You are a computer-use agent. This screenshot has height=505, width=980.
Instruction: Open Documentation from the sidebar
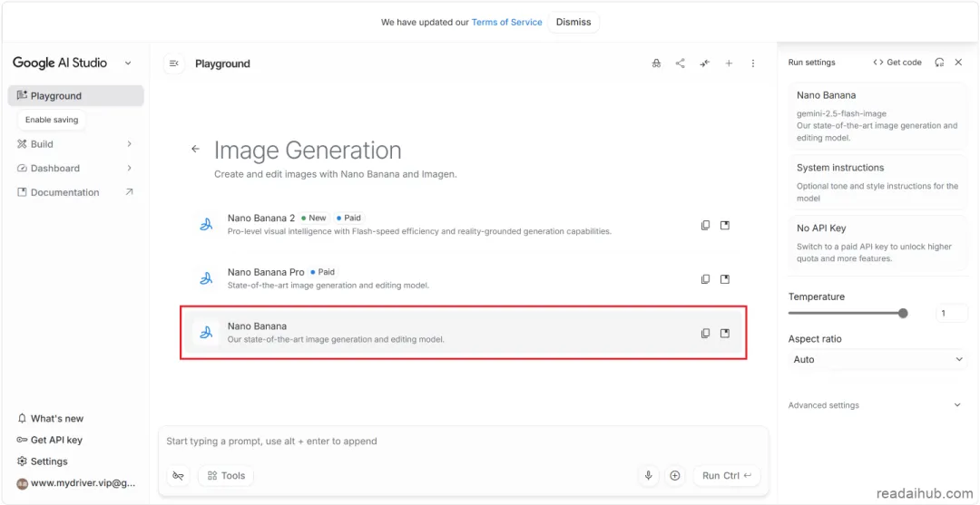coord(65,192)
